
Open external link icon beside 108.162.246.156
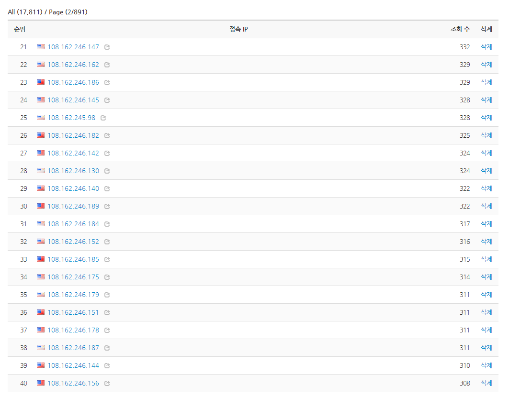click(107, 384)
